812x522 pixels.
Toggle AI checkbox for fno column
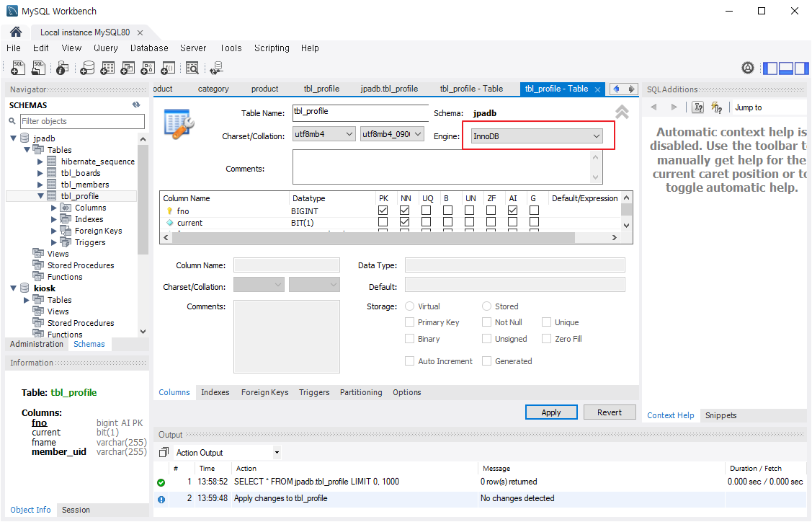pos(513,211)
